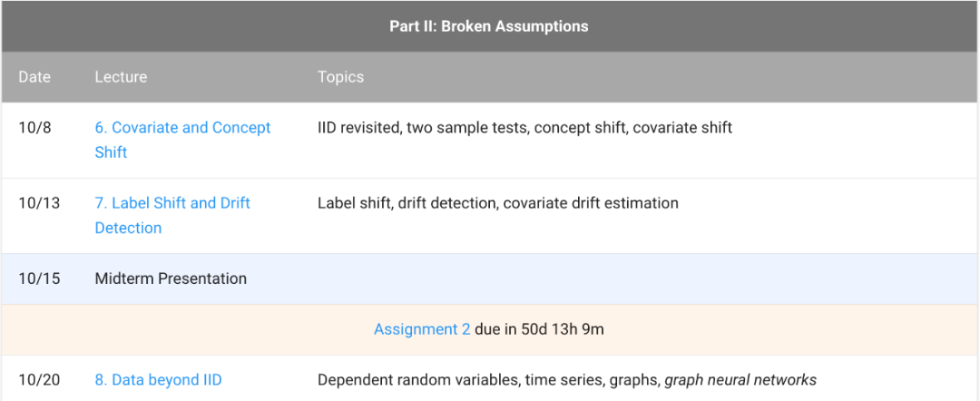Click the Topics column header
The image size is (980, 401).
point(340,77)
